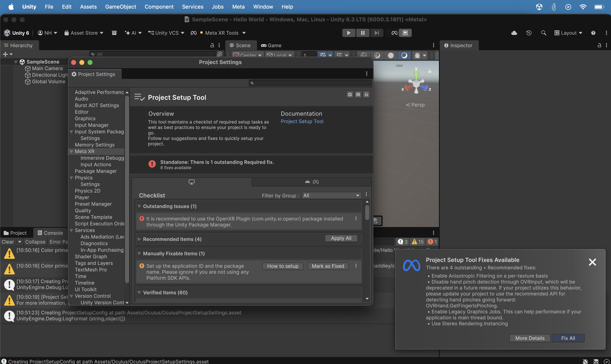Click the simulator screen icon near play controls
Screen dimensions: 611x364
405,33
